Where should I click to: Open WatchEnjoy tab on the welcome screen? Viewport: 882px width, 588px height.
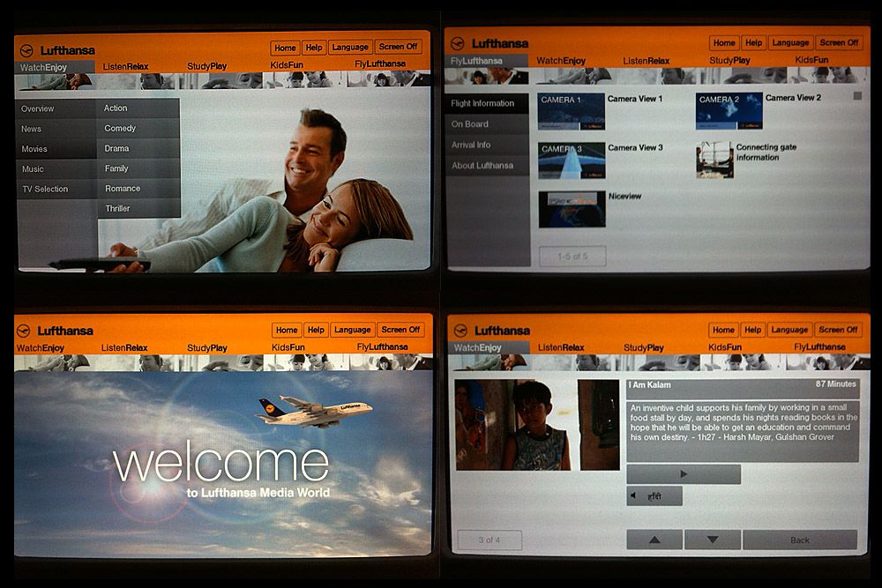pos(41,348)
